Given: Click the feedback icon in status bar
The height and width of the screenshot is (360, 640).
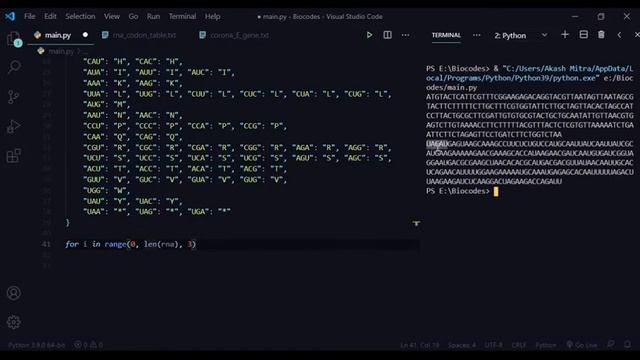Looking at the screenshot, I should 611,345.
